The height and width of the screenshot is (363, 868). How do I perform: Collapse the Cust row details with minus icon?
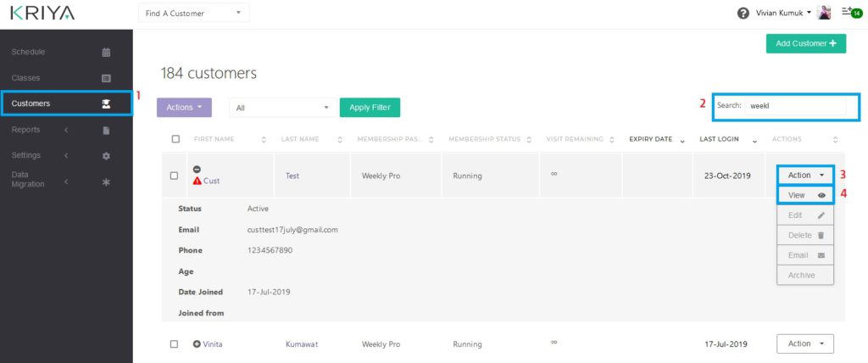coord(197,169)
